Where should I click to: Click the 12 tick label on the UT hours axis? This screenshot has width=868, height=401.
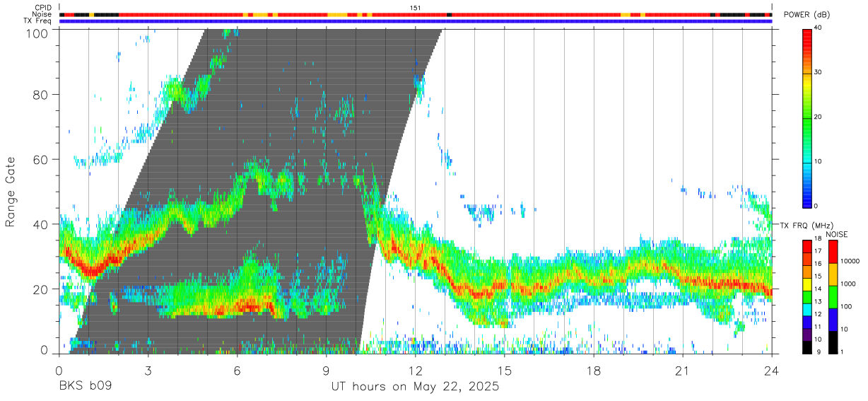(x=416, y=370)
